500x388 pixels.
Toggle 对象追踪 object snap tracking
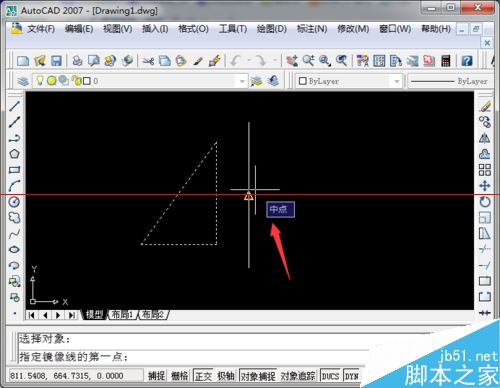click(298, 376)
